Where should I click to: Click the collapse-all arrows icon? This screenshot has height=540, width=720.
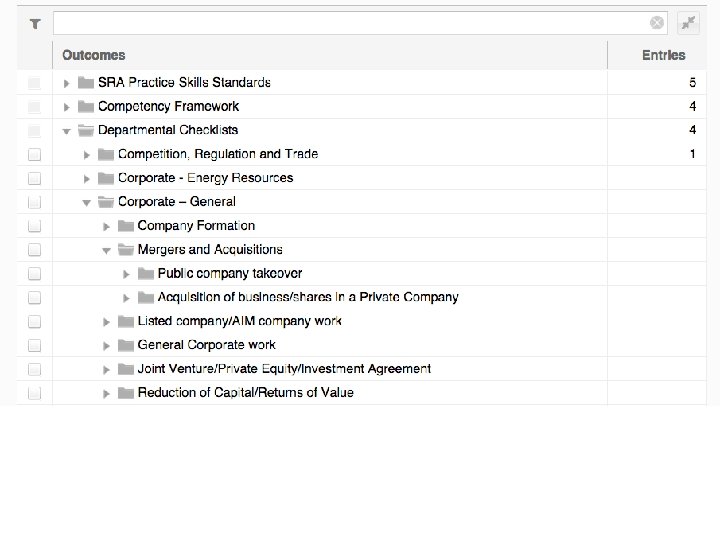(688, 22)
